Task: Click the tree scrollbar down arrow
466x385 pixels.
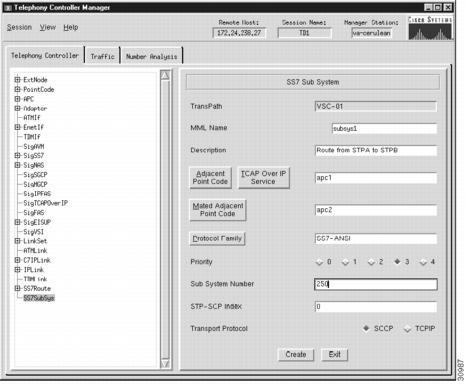Action: [165, 363]
